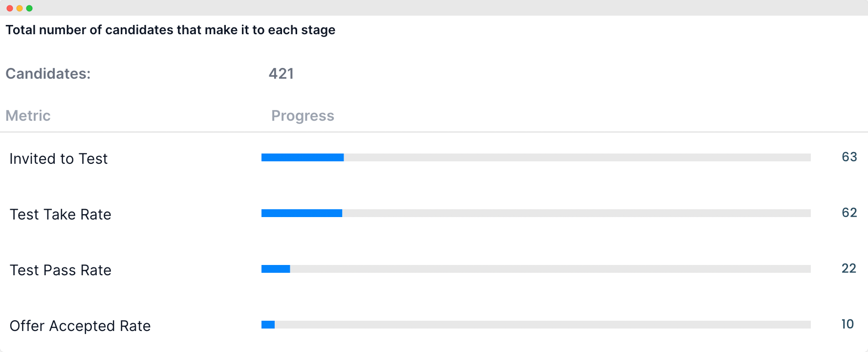Click the value 10 for Offer Accepted Rate
Image resolution: width=868 pixels, height=352 pixels.
tap(847, 324)
